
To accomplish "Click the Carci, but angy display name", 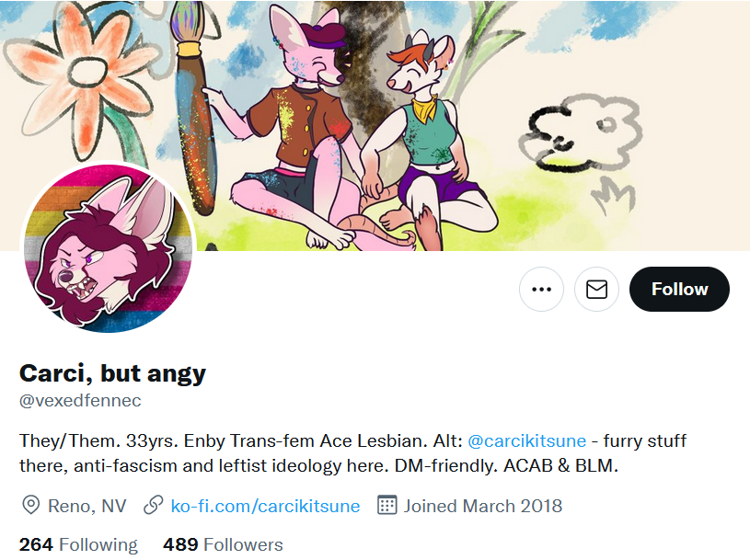I will click(x=112, y=373).
